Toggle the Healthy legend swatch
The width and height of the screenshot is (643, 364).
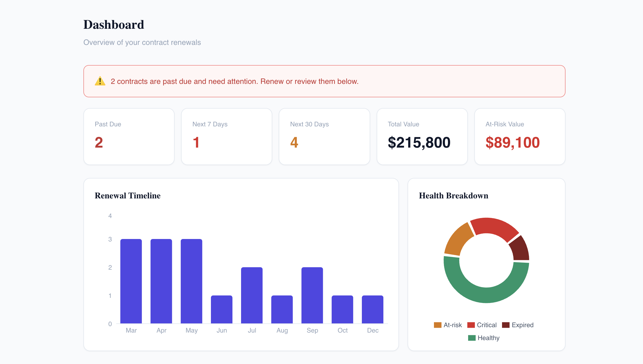click(x=472, y=338)
